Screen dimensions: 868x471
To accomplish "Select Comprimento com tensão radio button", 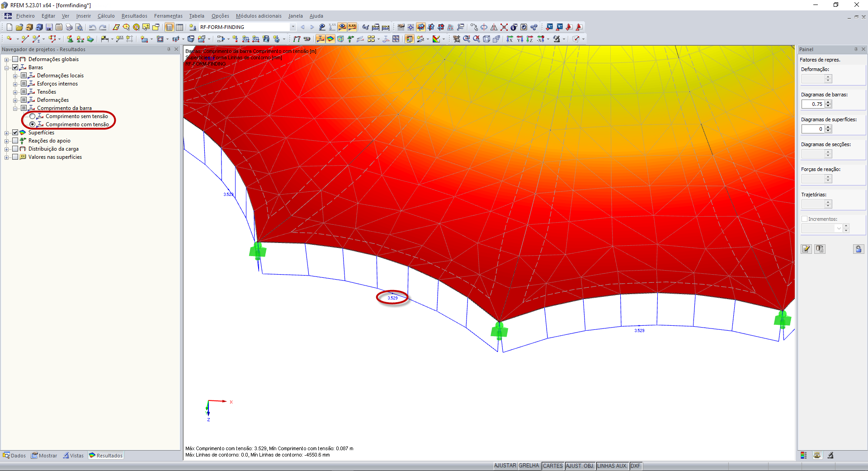I will (32, 124).
